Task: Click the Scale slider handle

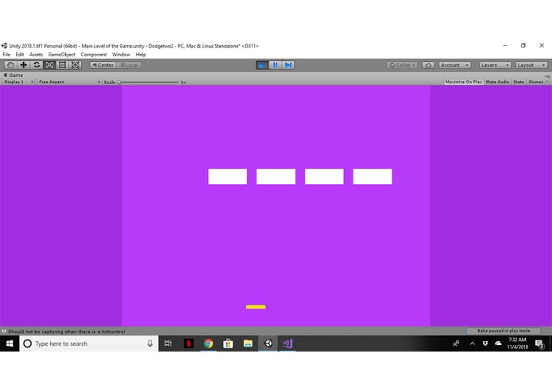Action: click(119, 83)
